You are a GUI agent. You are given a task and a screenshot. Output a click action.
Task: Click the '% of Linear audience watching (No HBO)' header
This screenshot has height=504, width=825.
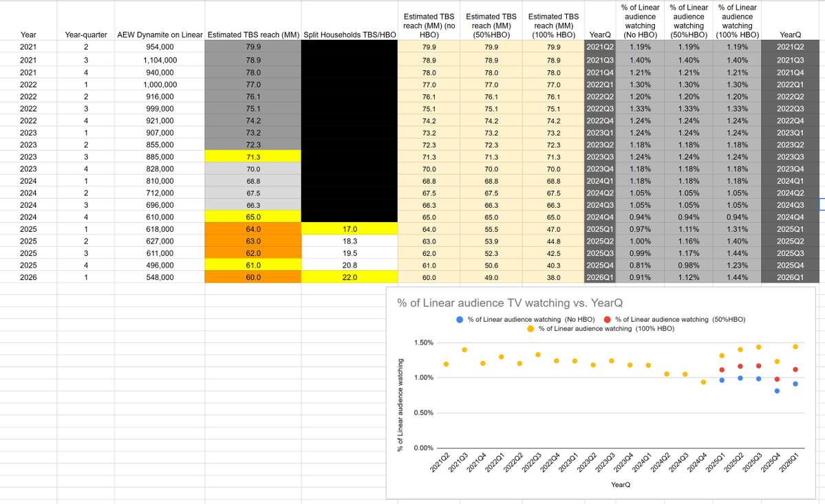tap(640, 21)
